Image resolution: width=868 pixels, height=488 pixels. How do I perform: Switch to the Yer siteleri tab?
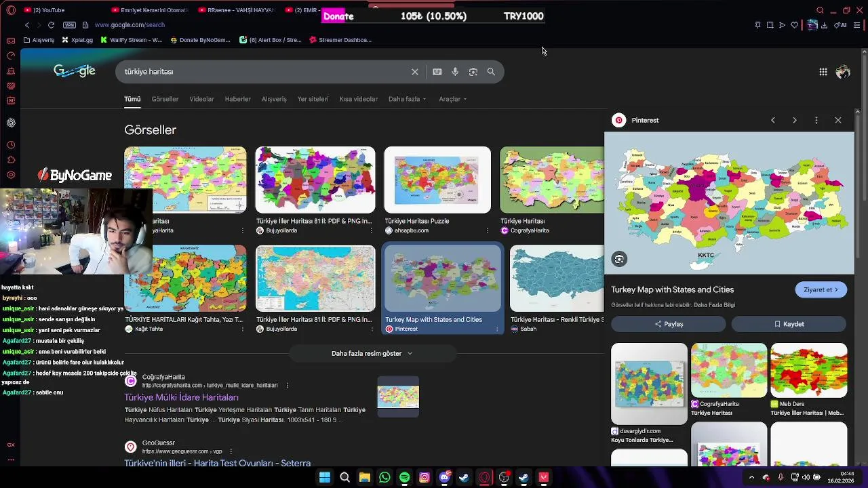coord(313,99)
